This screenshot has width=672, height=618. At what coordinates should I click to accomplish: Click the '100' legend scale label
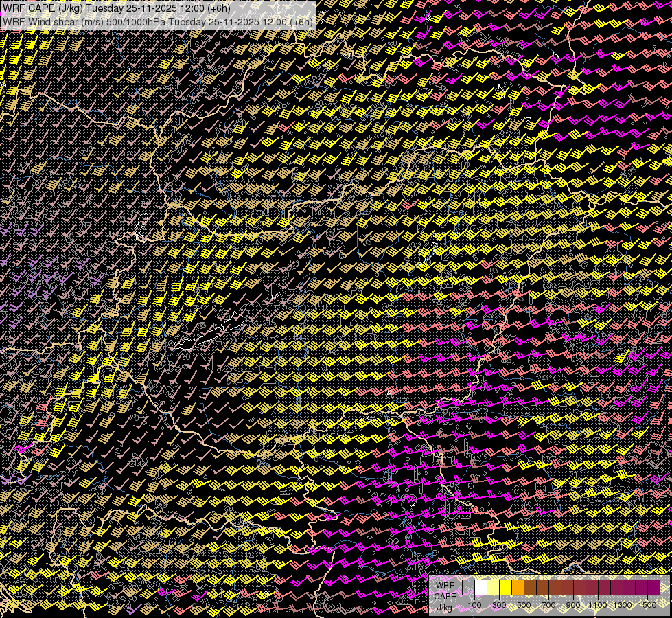(474, 605)
